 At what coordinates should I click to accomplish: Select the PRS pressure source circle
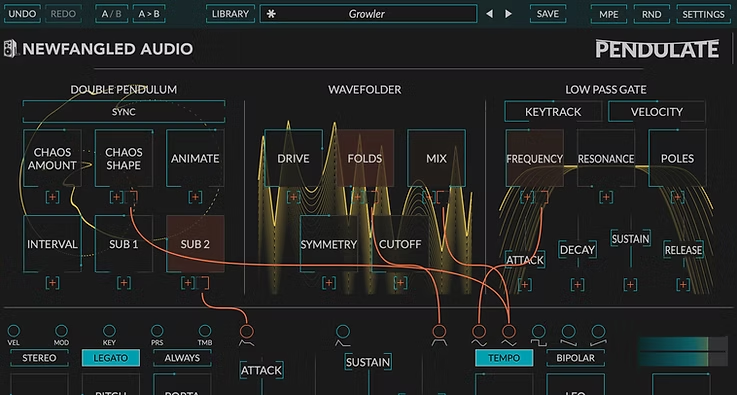pyautogui.click(x=157, y=331)
